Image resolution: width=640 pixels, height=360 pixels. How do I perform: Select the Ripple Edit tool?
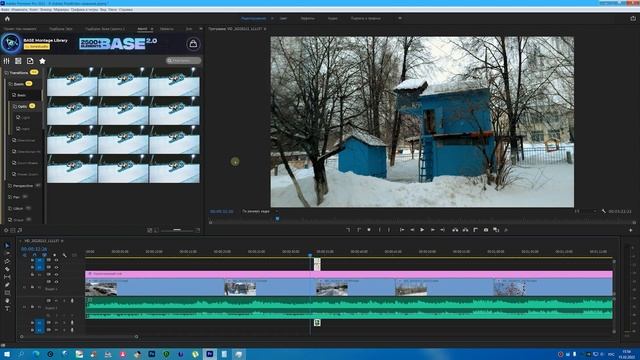point(7,261)
